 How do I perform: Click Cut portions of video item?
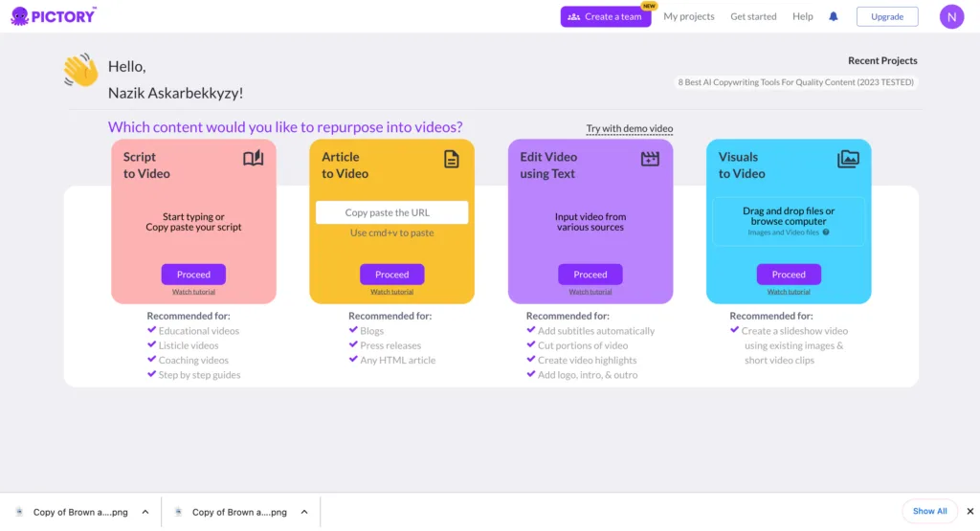click(583, 345)
